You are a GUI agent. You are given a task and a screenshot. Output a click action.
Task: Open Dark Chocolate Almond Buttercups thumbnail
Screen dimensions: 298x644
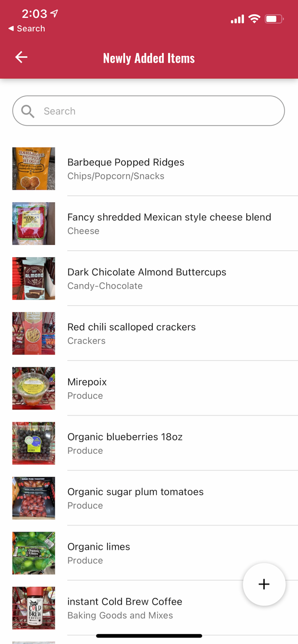pos(34,279)
